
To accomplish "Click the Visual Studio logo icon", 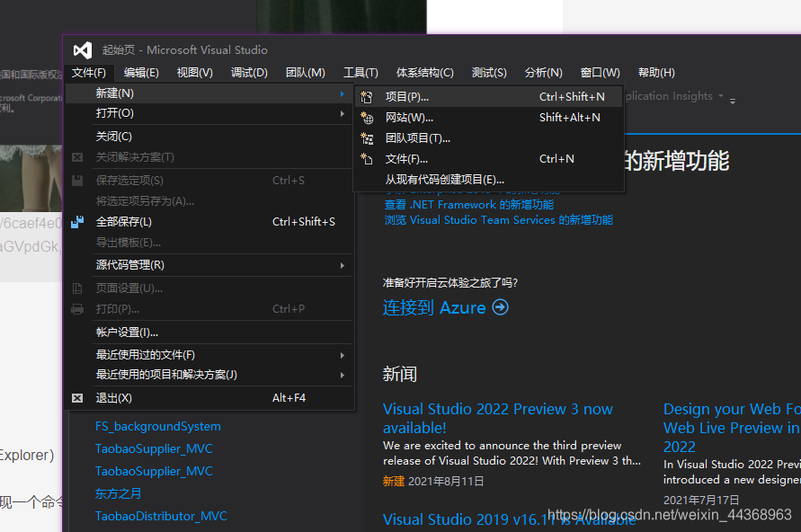I will coord(83,50).
